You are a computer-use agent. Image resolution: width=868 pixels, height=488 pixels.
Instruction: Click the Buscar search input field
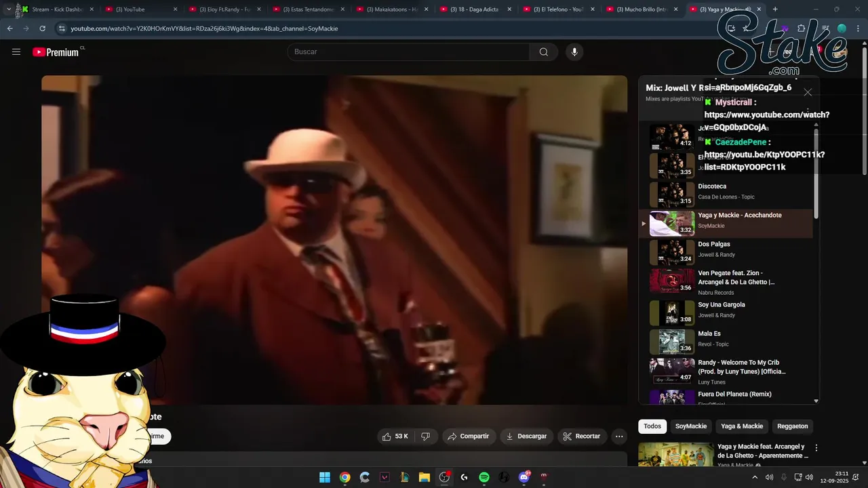[409, 52]
